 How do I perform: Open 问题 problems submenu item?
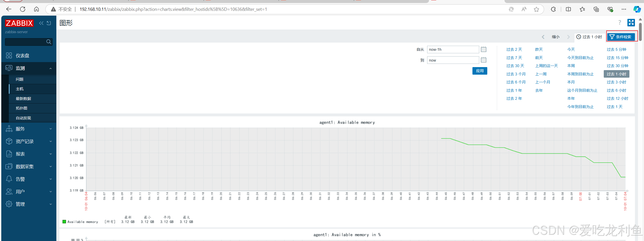point(32,79)
